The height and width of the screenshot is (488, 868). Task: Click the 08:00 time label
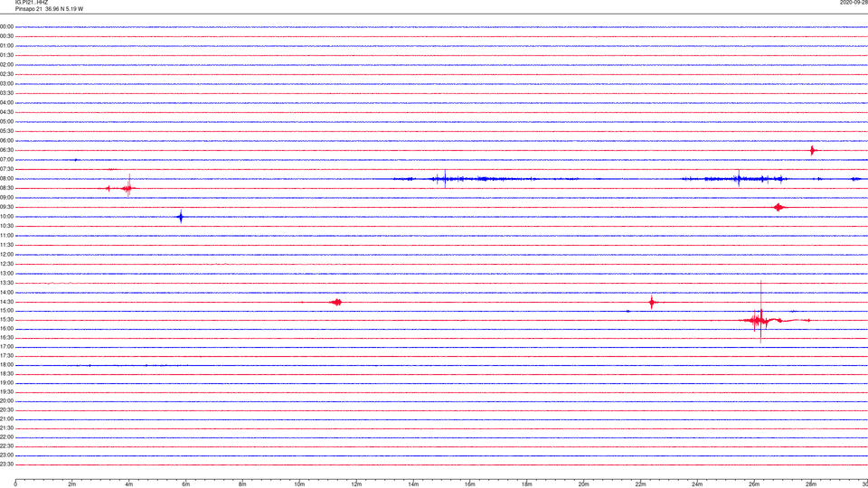tap(6, 179)
